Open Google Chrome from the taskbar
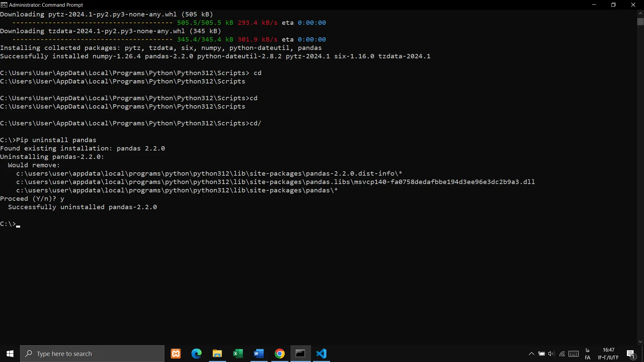This screenshot has width=644, height=362. pyautogui.click(x=280, y=354)
